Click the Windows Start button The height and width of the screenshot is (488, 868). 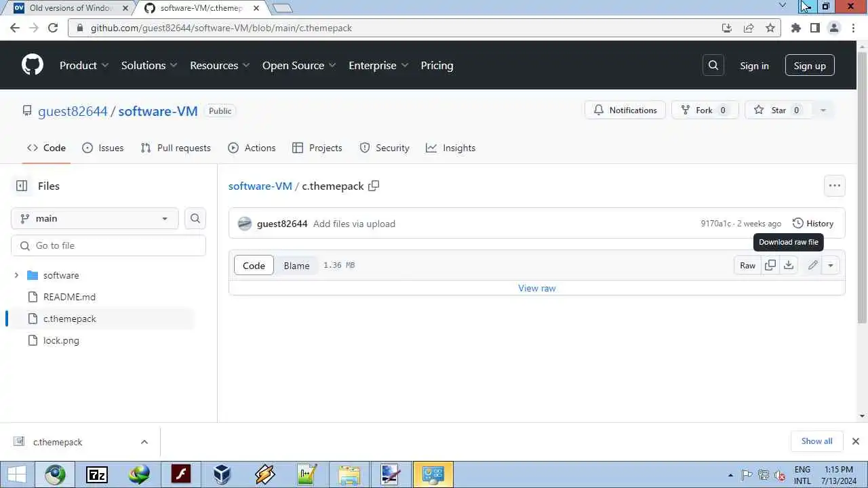(17, 474)
